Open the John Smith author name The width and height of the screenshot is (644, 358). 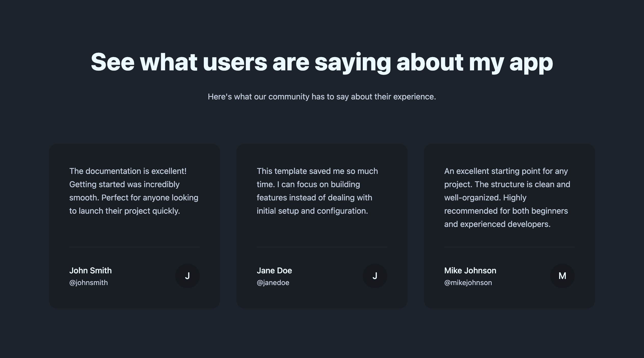point(90,270)
